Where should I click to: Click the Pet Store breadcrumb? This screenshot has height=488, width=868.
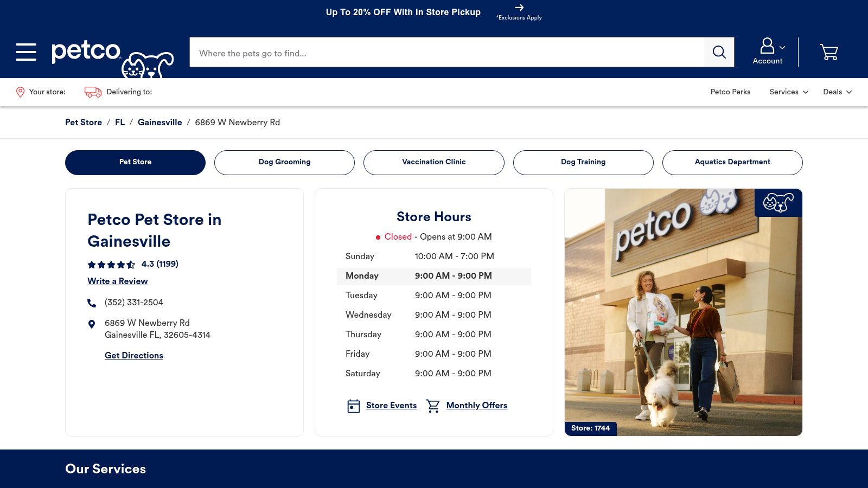(84, 123)
